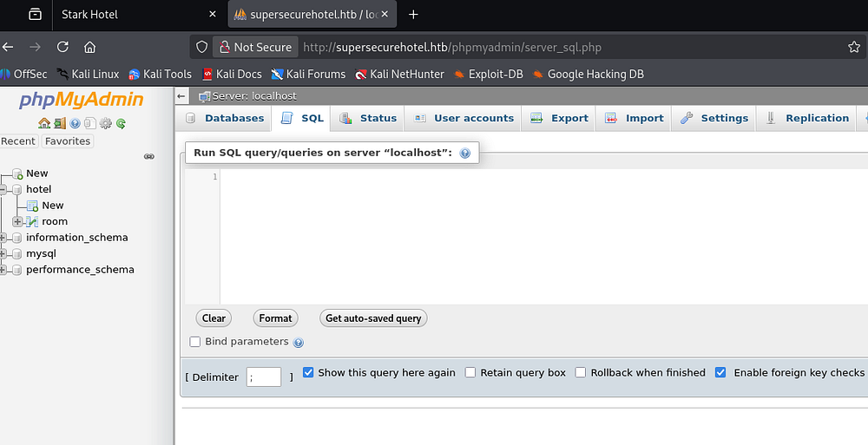The image size is (868, 445).
Task: Reload navigation panel with green refresh icon
Action: click(x=122, y=123)
